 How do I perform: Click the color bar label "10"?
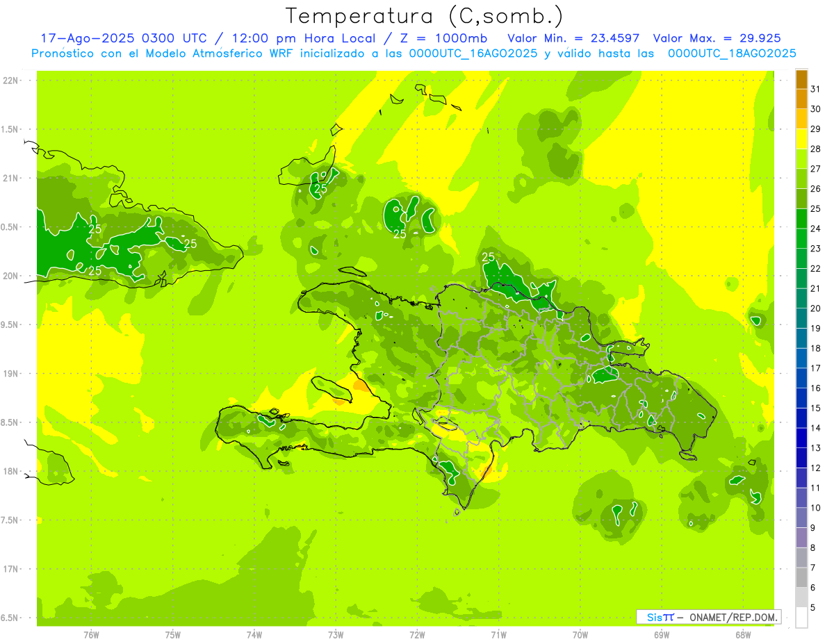click(x=816, y=508)
